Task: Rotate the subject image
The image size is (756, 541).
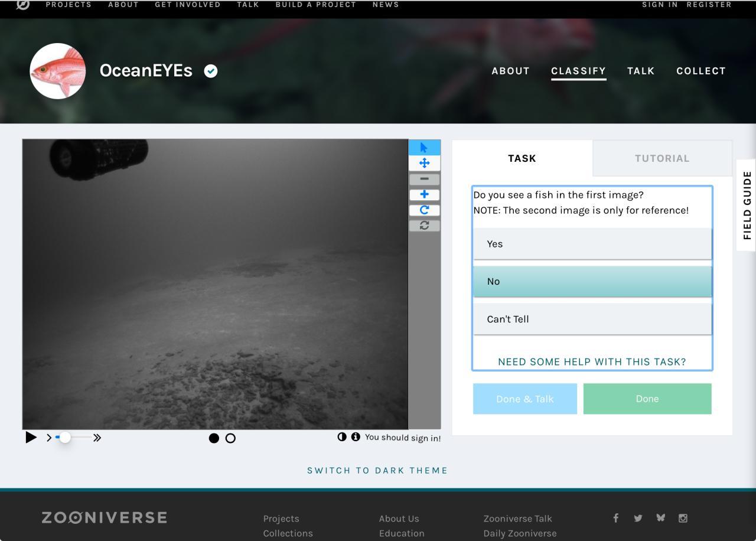Action: pos(424,210)
